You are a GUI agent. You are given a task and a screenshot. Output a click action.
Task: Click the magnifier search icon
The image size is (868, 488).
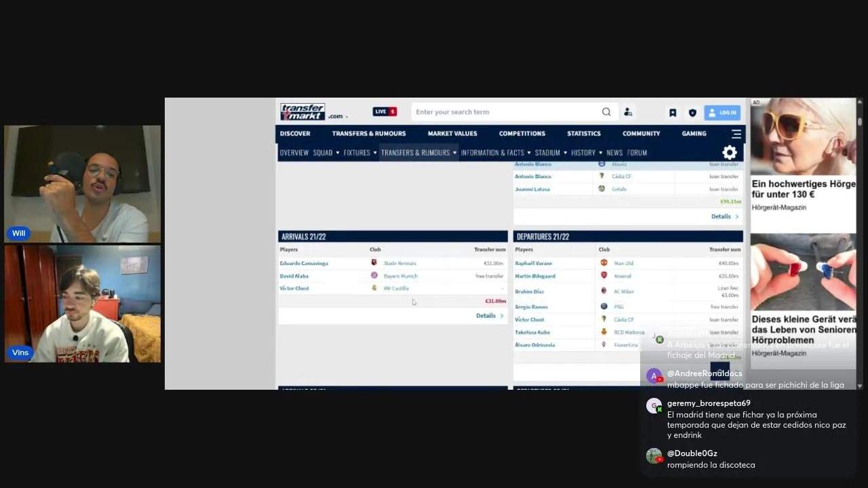pyautogui.click(x=606, y=112)
